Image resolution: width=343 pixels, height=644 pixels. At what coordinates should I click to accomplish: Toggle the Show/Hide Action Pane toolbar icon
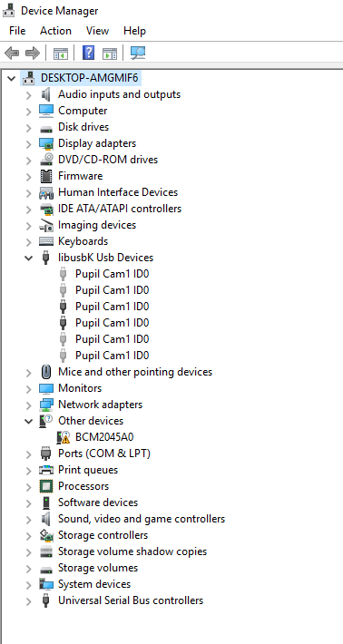pos(110,53)
